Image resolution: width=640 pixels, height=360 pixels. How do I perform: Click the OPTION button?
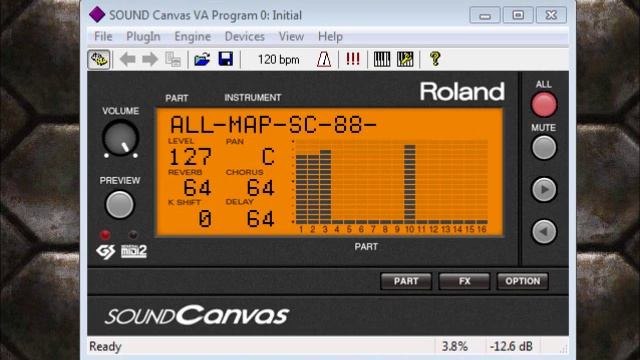coord(522,281)
